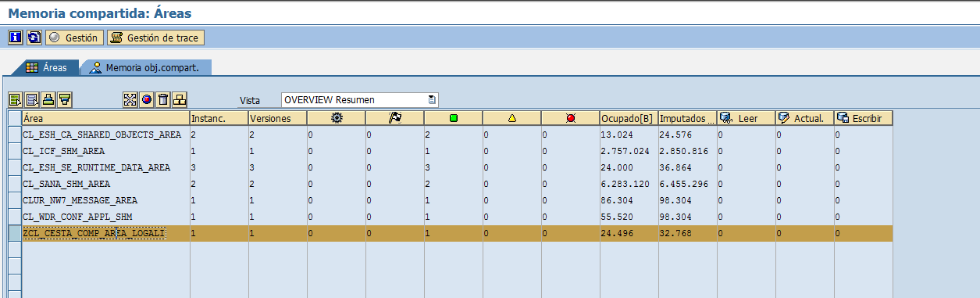
Task: Click the Imputados value 2.850.816
Action: pyautogui.click(x=687, y=151)
